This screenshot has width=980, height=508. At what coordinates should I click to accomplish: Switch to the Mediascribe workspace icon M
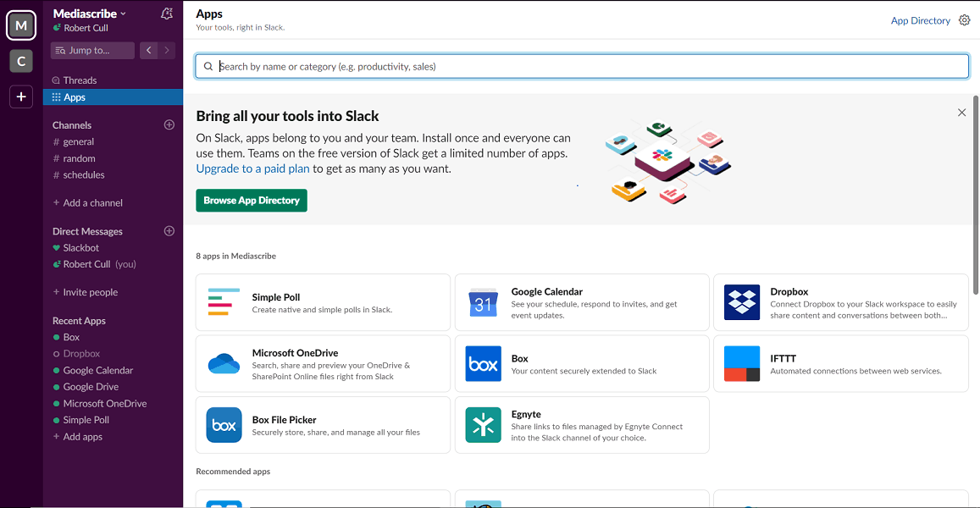pos(21,25)
